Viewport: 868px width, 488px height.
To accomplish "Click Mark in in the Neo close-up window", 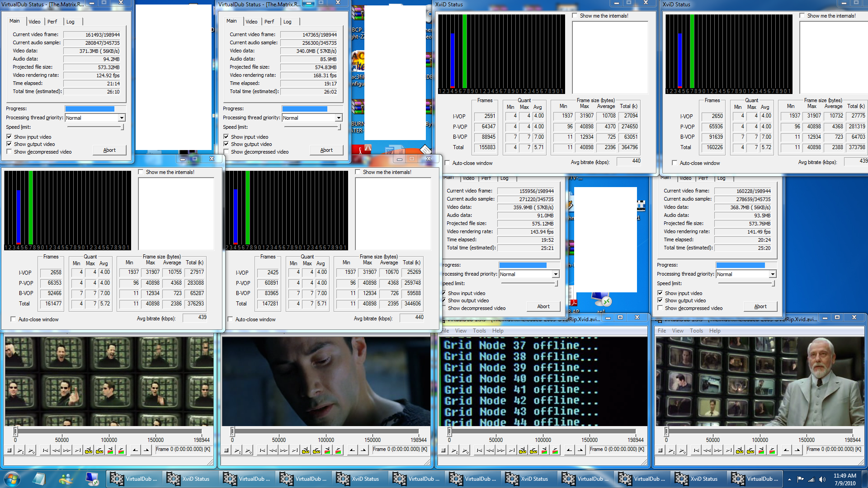I will pos(352,450).
